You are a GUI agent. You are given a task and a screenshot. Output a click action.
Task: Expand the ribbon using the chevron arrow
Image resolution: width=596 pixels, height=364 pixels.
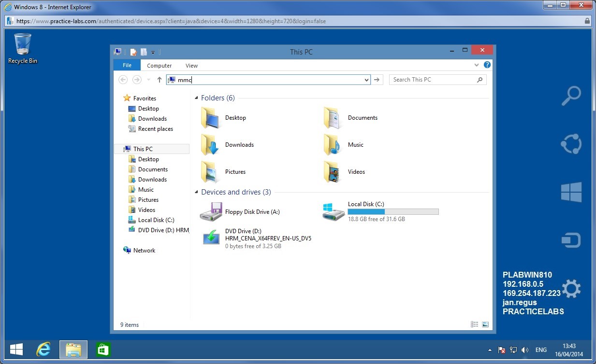[477, 65]
